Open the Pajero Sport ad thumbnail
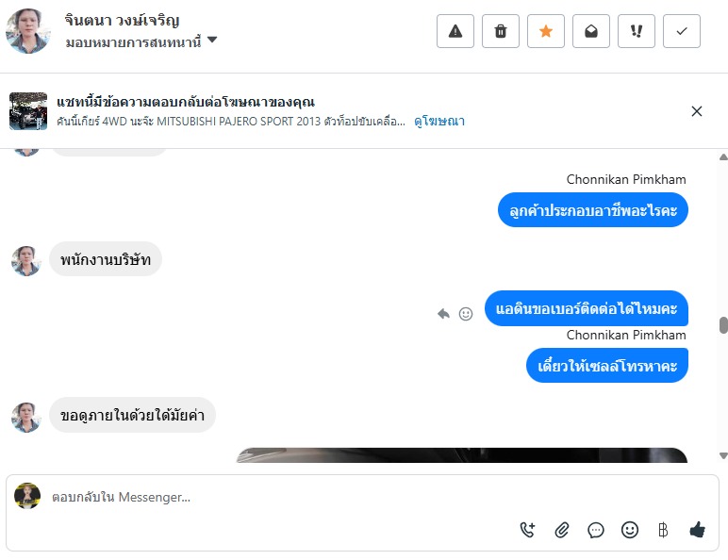 (28, 111)
